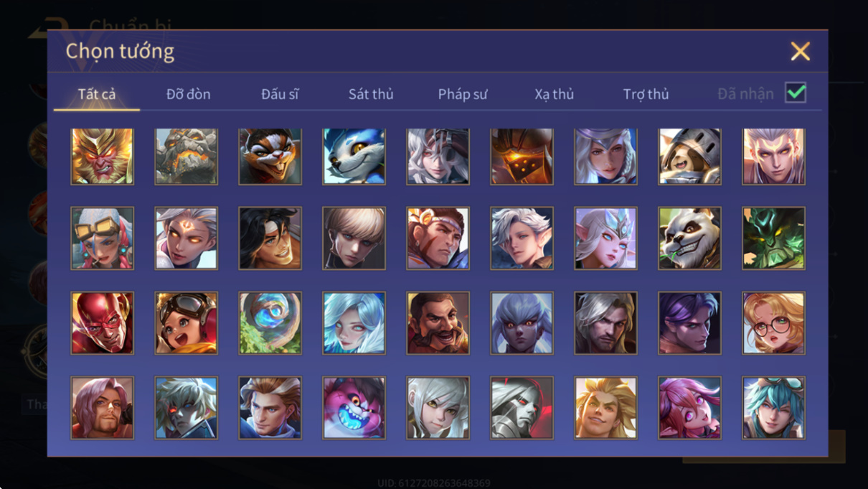Pick the pink-haired girl hero portrait
Image resolution: width=868 pixels, height=489 pixels.
pos(689,408)
